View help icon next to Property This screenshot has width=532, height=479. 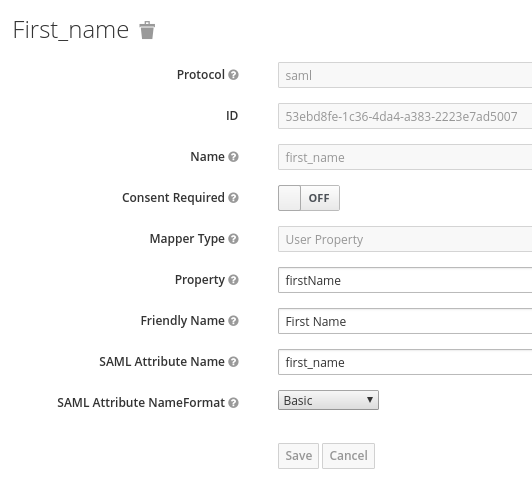(233, 280)
